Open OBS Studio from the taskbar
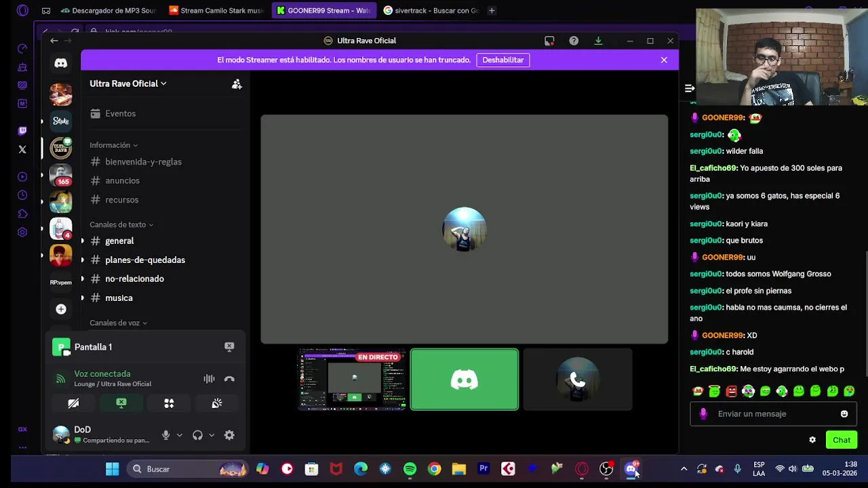 (x=606, y=469)
